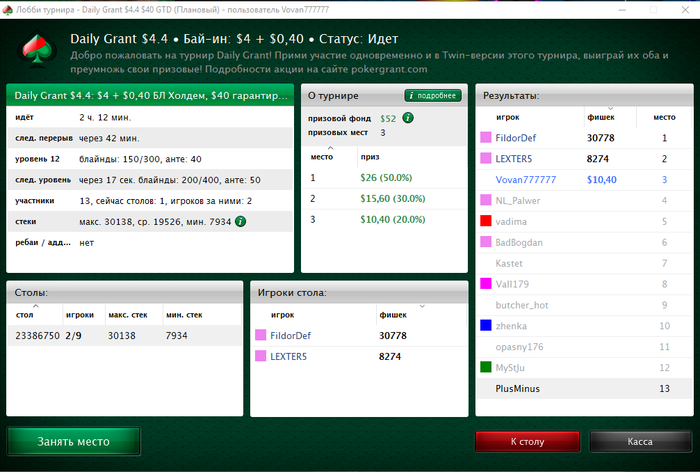Click the 'Занять место' button
Image resolution: width=700 pixels, height=472 pixels.
[x=74, y=441]
